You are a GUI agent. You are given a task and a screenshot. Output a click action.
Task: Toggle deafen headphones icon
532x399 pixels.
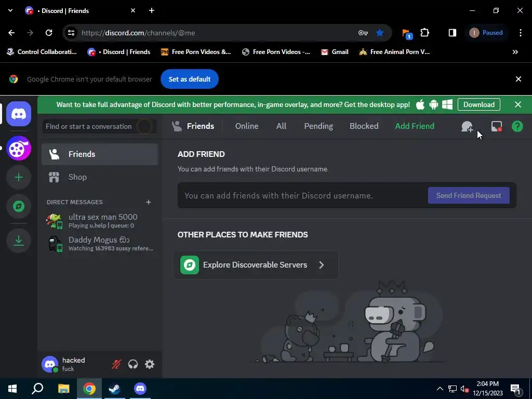(133, 364)
